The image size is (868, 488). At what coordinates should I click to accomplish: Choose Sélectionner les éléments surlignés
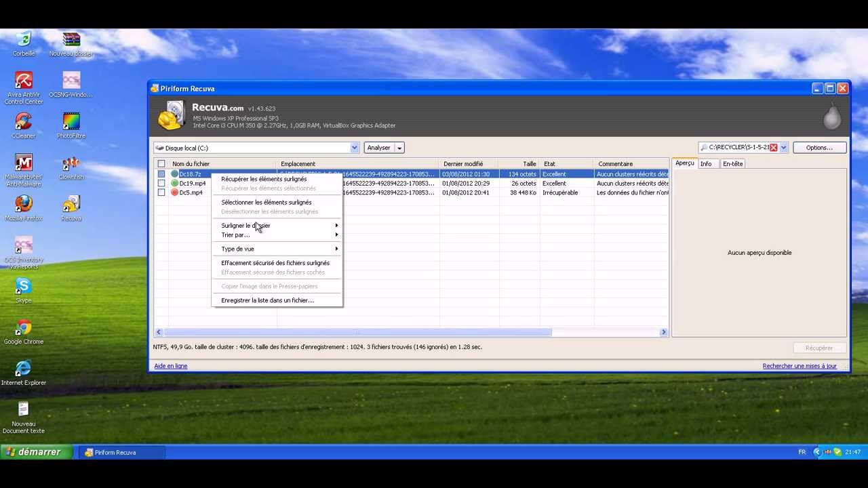(279, 202)
